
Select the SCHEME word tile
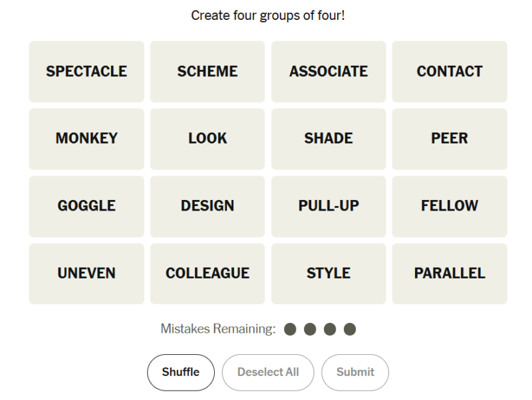[x=207, y=72]
